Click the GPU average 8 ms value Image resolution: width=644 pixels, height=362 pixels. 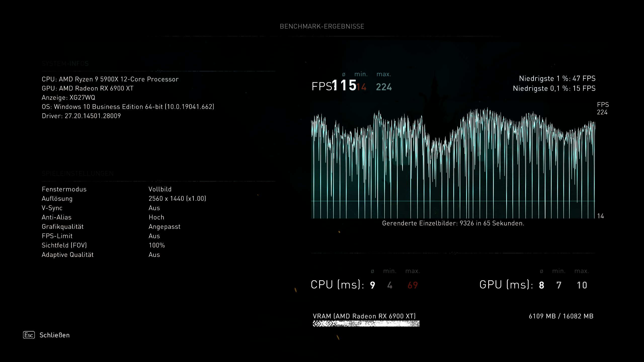(x=541, y=285)
